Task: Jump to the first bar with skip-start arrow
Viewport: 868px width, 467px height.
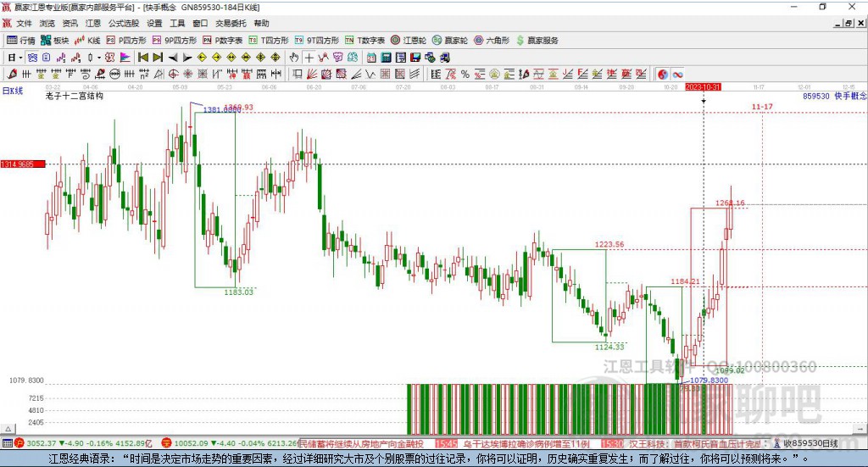Action: tap(143, 58)
